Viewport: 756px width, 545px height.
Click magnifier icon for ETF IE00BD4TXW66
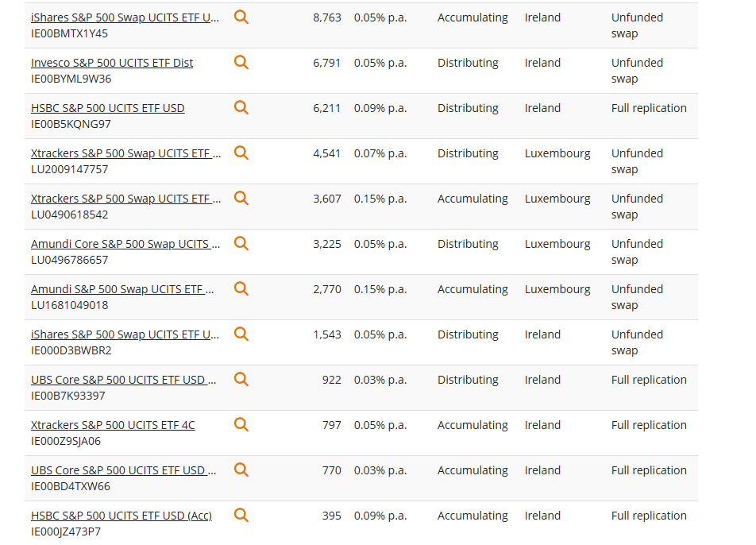[x=241, y=470]
